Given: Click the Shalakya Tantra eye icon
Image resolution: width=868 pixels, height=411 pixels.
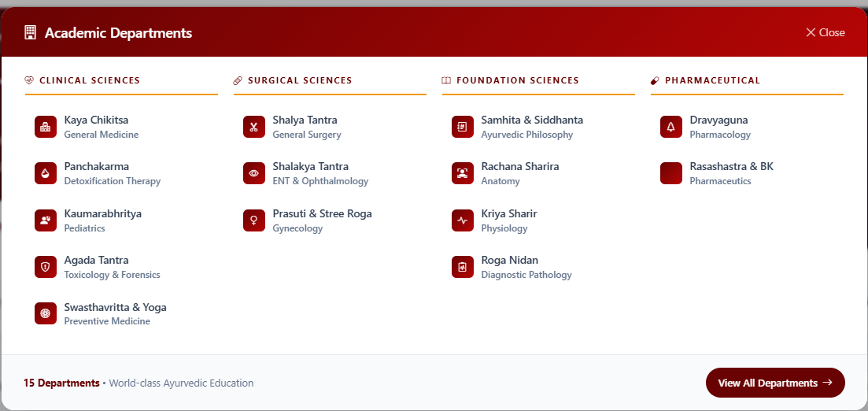Looking at the screenshot, I should click(x=253, y=173).
